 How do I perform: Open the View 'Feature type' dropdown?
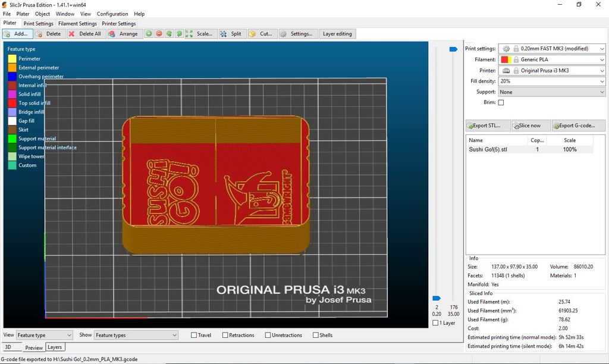tap(44, 335)
